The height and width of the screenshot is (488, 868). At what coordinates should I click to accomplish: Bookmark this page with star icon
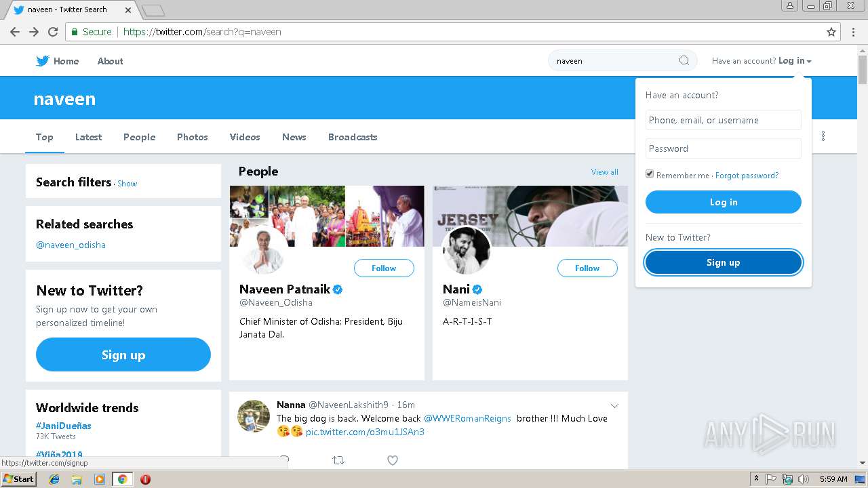[831, 32]
